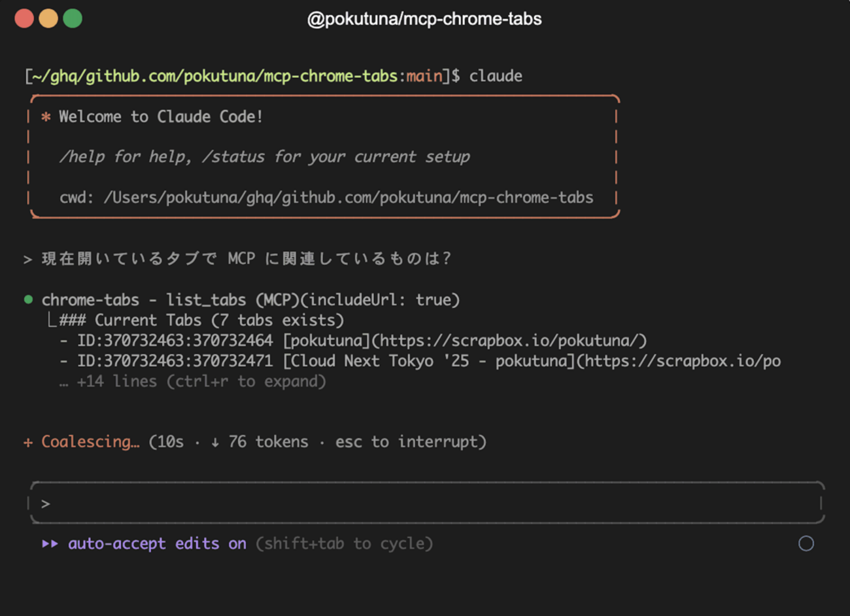
Task: Click the '(shift+tab to cycle)' hint
Action: (344, 543)
